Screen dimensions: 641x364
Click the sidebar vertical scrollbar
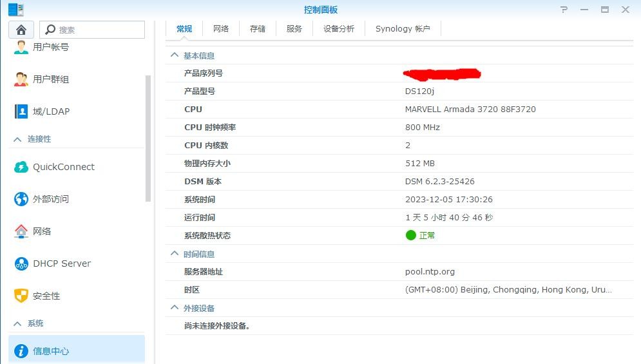point(148,139)
